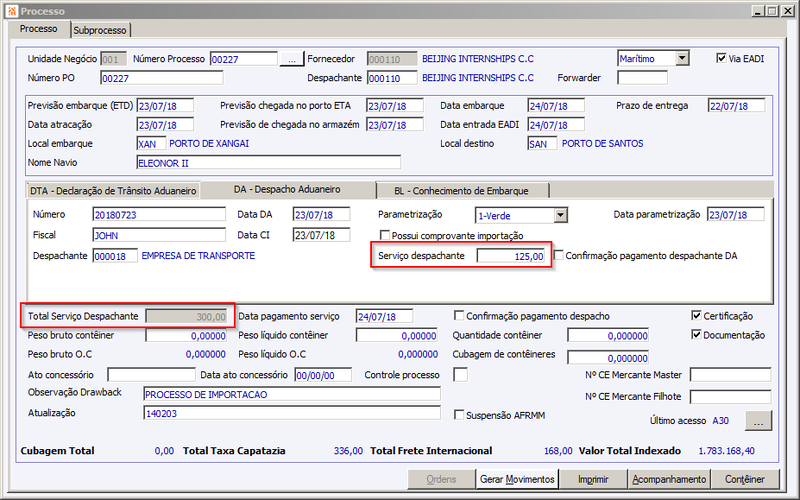800x500 pixels.
Task: Edit Data parametrização field
Action: (736, 215)
